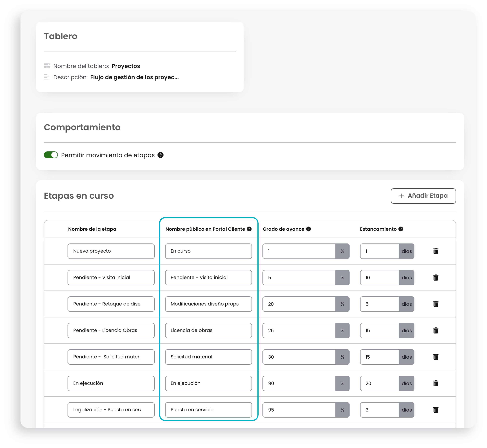Click the Comportamiento section heading
Viewport: 487px width, 448px height.
click(82, 127)
